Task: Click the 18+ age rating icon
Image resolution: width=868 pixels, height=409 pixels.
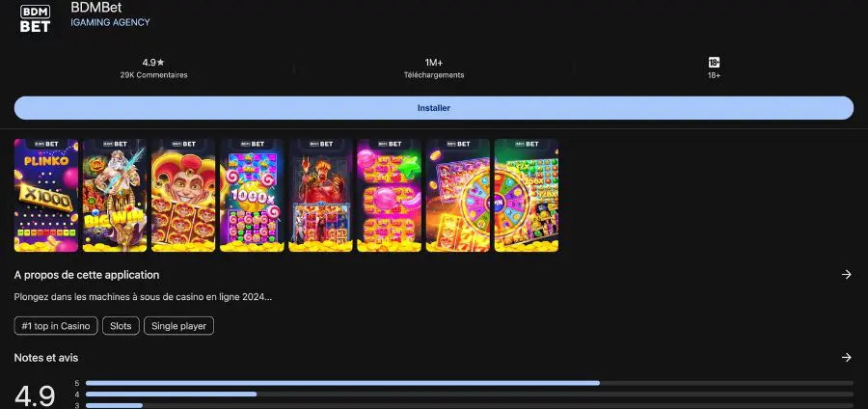Action: pos(714,62)
